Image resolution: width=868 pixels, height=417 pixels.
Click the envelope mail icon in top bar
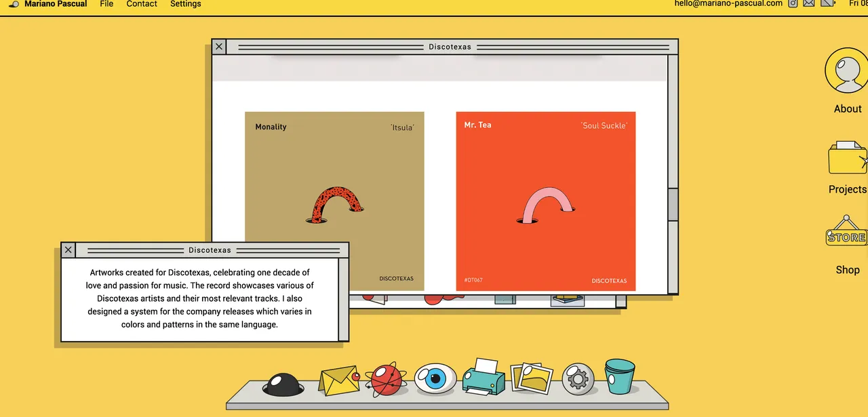pos(809,3)
